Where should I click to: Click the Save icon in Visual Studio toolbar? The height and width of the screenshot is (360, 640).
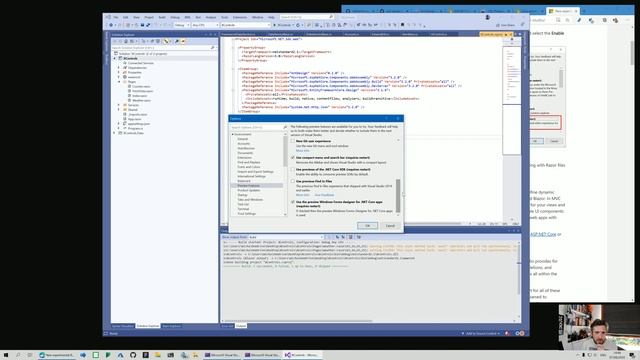pyautogui.click(x=142, y=25)
